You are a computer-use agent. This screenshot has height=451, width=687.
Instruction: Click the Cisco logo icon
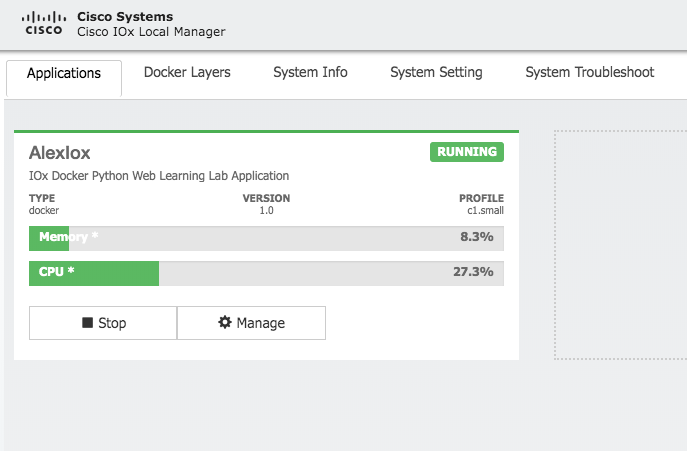click(x=44, y=24)
